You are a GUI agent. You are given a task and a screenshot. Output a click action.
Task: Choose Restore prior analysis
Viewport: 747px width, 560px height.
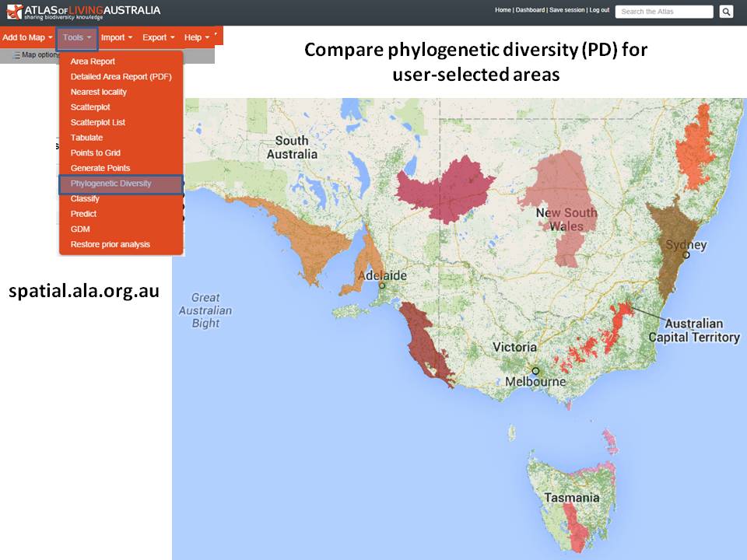point(110,244)
